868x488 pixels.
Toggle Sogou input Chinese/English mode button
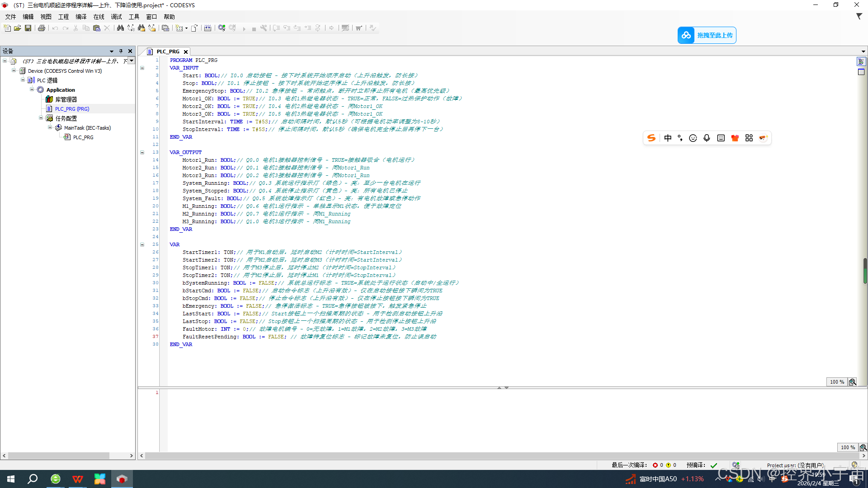pyautogui.click(x=668, y=138)
